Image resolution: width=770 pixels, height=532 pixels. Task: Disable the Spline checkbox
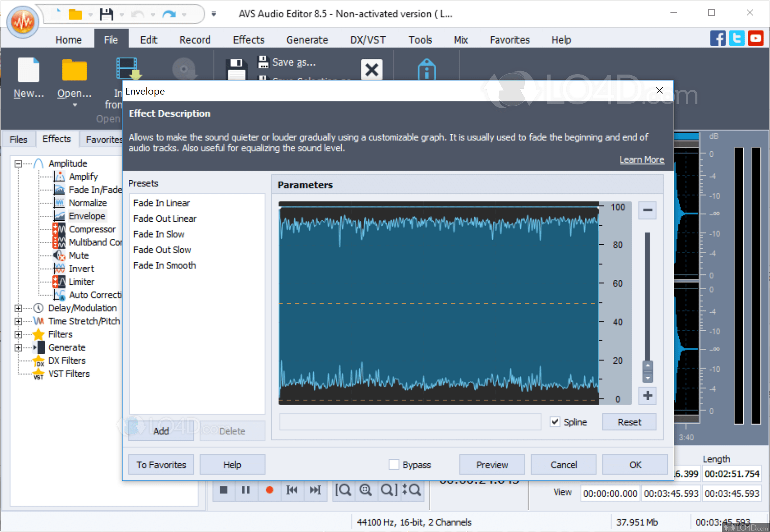tap(555, 422)
